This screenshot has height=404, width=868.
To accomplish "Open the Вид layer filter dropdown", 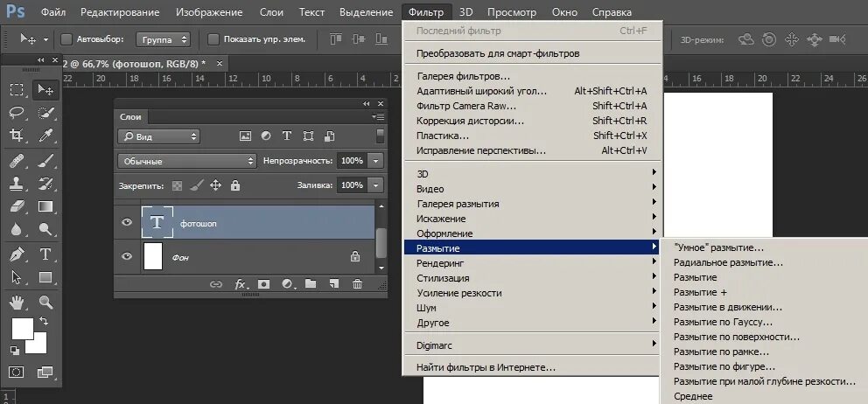I will tap(158, 136).
